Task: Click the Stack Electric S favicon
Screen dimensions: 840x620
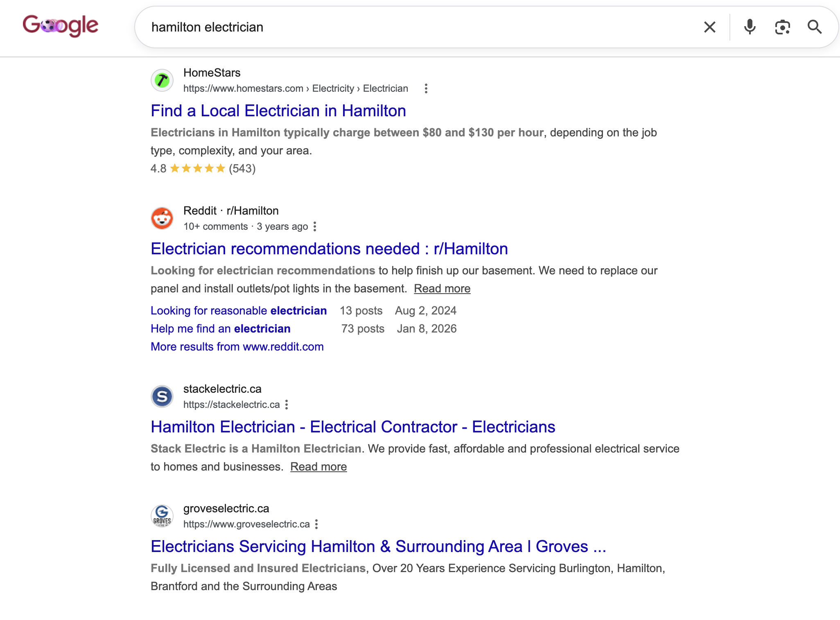Action: [x=162, y=396]
